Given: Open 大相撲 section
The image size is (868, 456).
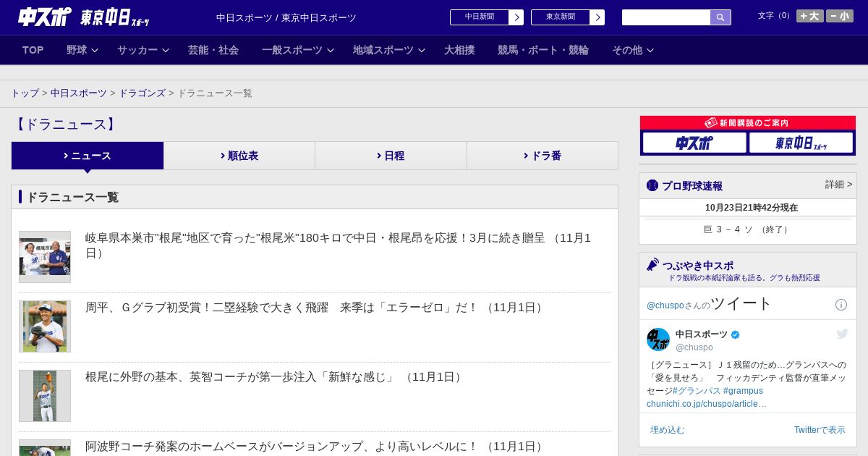Looking at the screenshot, I should pos(459,50).
